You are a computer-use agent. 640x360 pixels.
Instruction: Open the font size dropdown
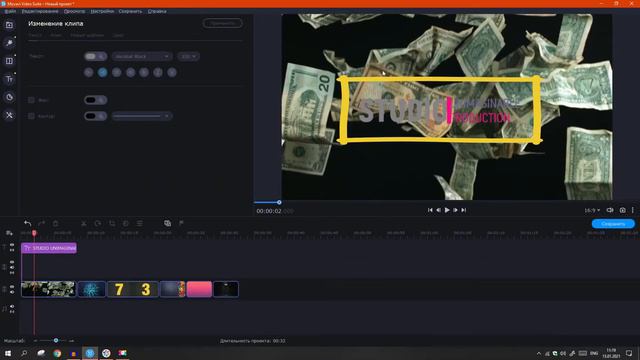[188, 56]
